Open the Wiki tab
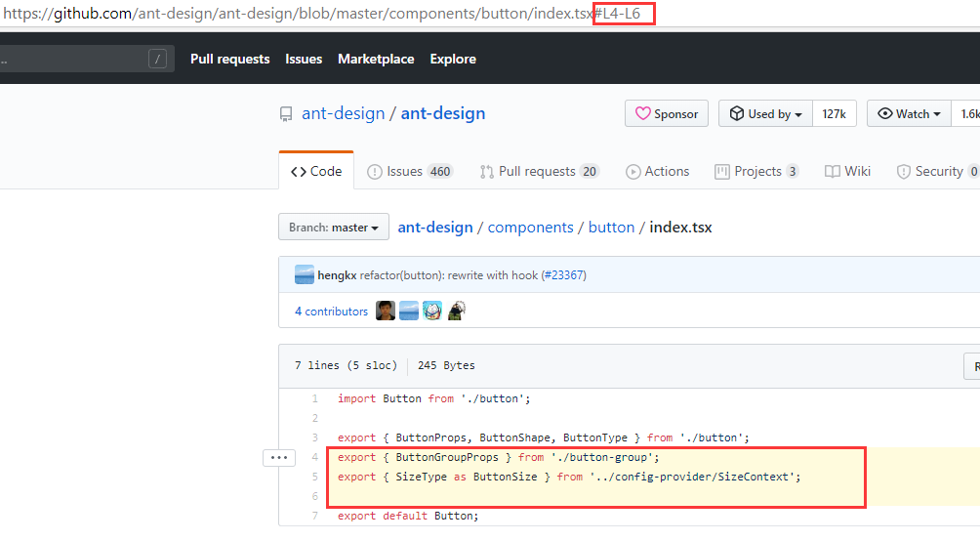The image size is (980, 541). (x=847, y=171)
